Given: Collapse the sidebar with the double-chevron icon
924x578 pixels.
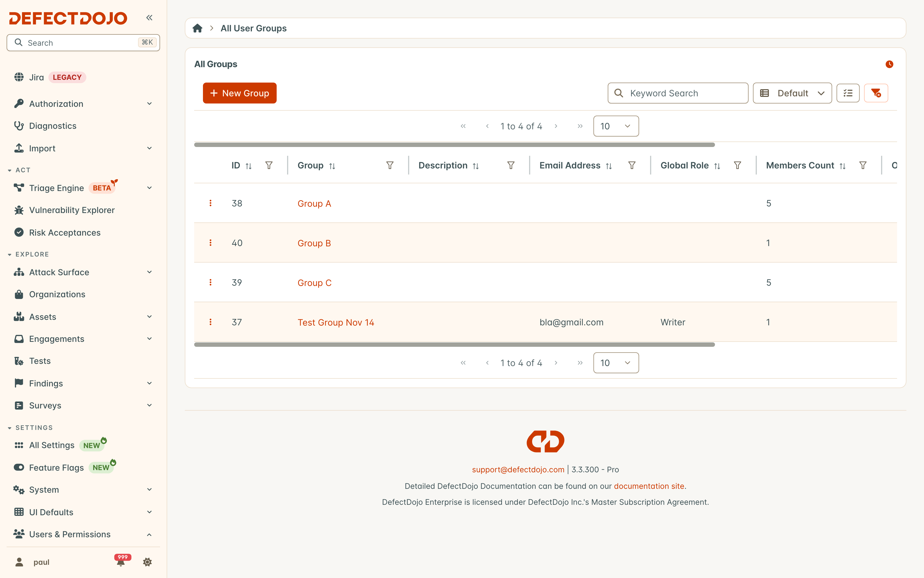Looking at the screenshot, I should tap(149, 18).
